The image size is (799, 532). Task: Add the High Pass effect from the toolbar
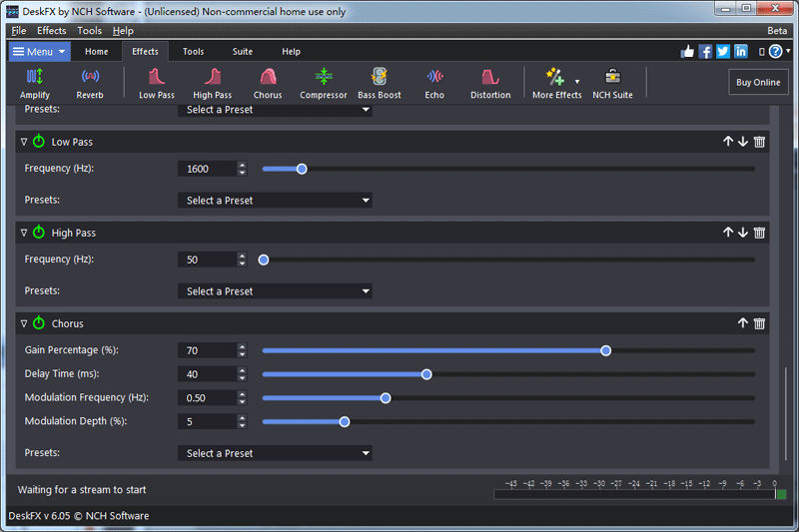pyautogui.click(x=212, y=84)
